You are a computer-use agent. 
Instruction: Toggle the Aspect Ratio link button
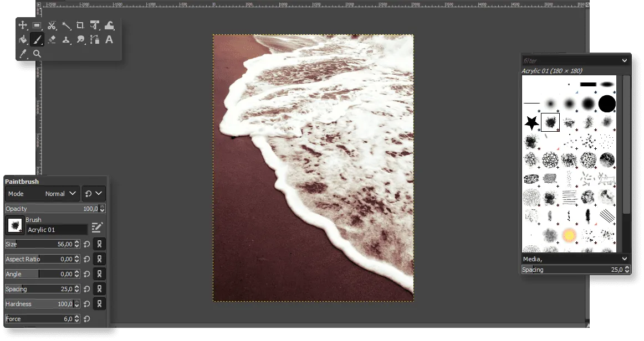coord(100,259)
